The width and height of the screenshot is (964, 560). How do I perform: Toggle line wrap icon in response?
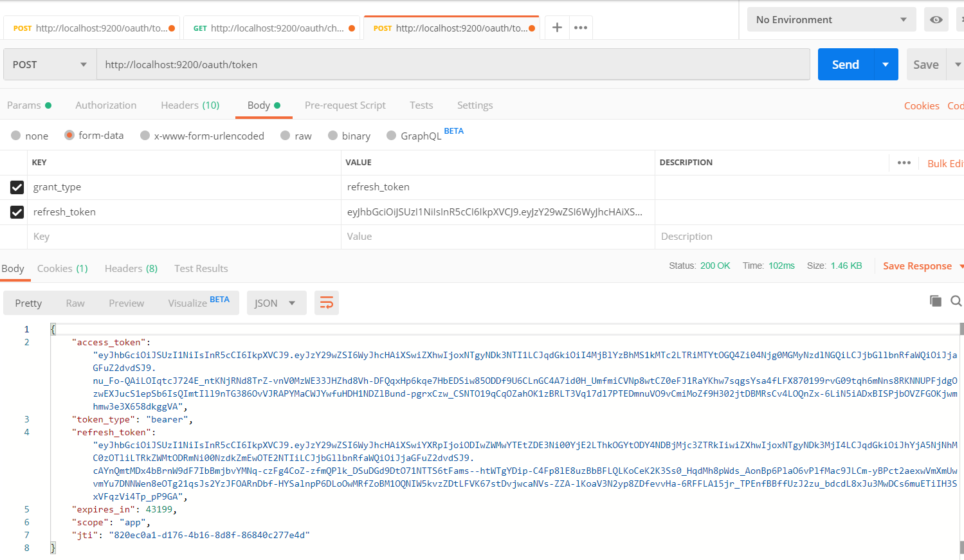[x=327, y=303]
